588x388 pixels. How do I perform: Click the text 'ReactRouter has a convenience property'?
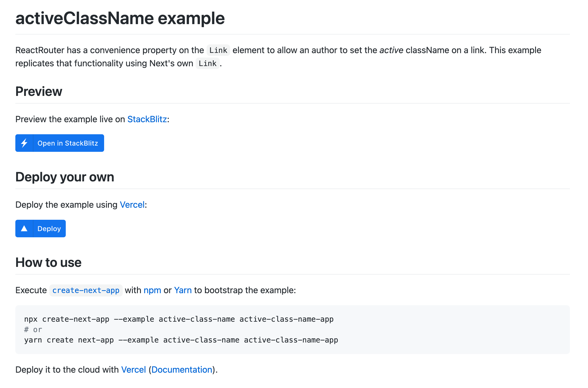point(96,50)
